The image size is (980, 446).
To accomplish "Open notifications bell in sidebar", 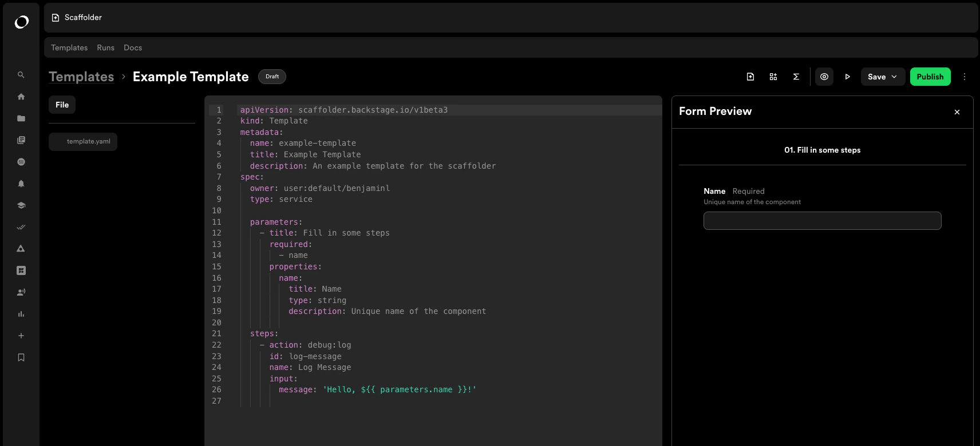I will pyautogui.click(x=21, y=184).
